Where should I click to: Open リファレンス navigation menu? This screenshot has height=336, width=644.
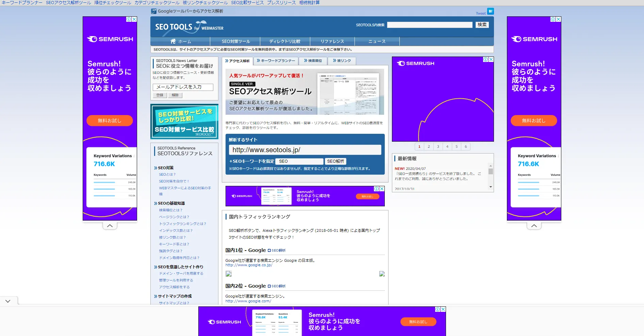332,42
